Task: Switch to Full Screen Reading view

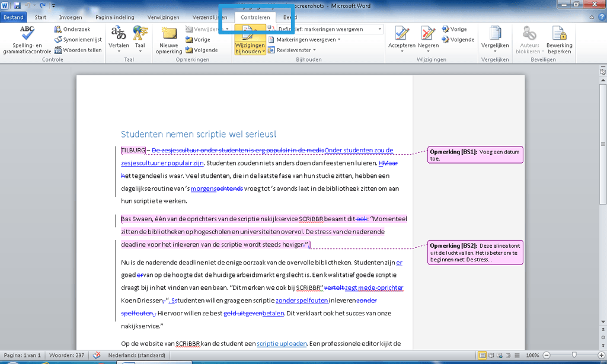Action: pos(491,355)
